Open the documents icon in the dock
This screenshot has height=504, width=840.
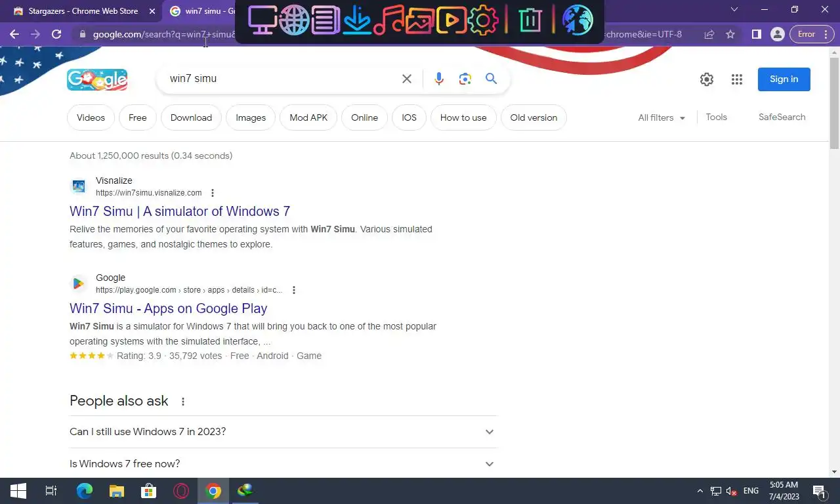[x=325, y=20]
